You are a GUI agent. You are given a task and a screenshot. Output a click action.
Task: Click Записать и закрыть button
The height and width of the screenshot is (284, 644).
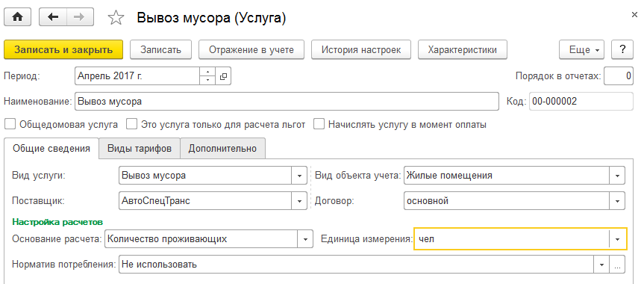pos(63,50)
